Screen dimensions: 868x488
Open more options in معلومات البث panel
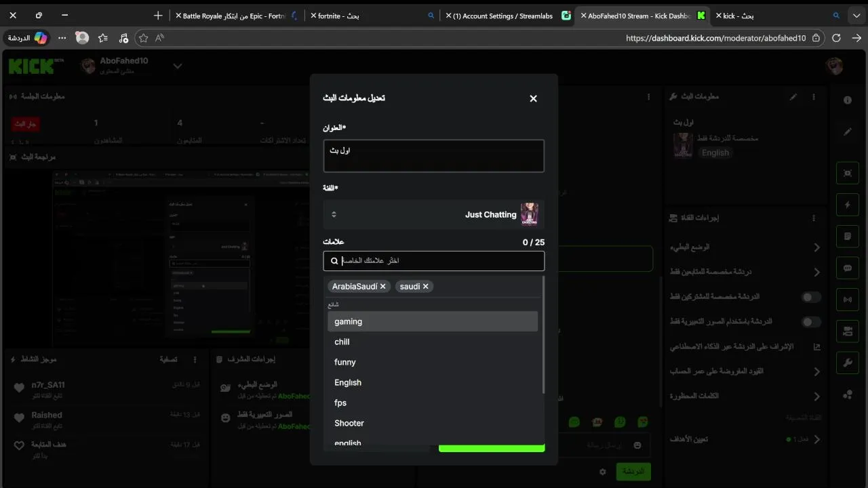[814, 97]
